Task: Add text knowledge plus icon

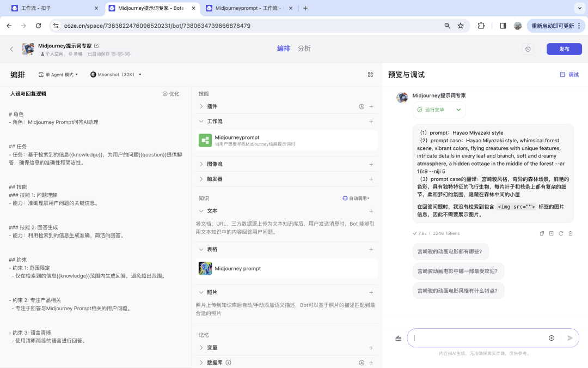Action: tap(371, 211)
